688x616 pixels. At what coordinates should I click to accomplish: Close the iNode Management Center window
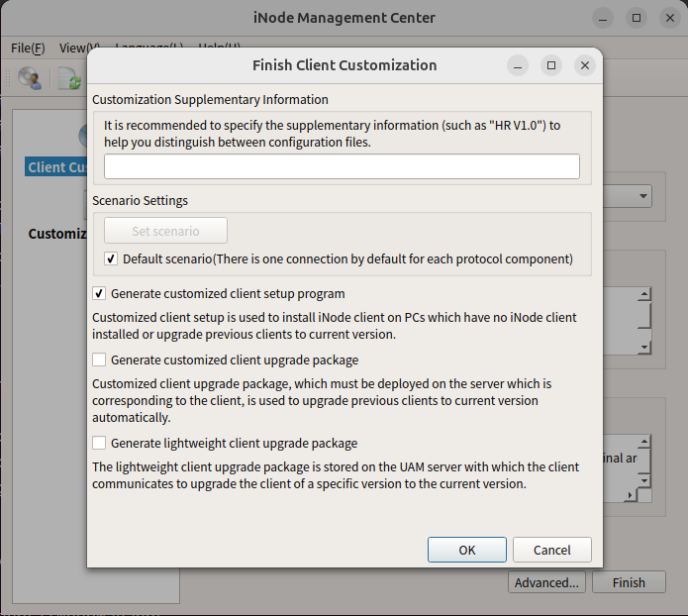click(670, 18)
